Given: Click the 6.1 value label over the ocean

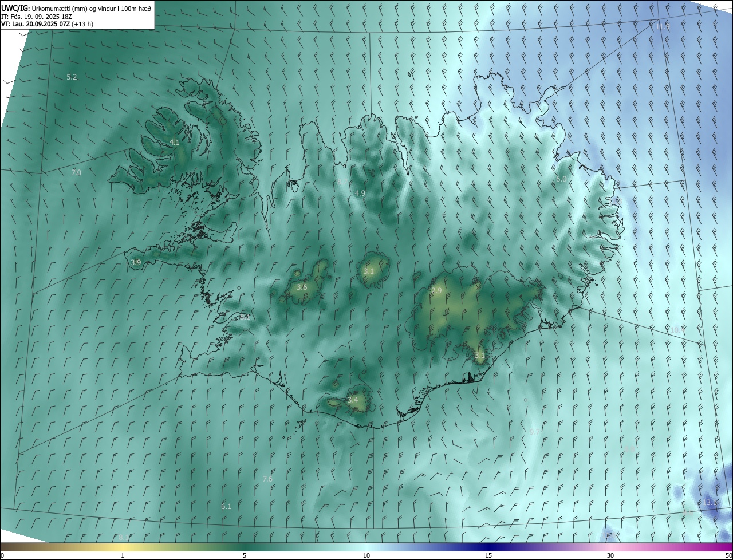Looking at the screenshot, I should click(x=226, y=506).
